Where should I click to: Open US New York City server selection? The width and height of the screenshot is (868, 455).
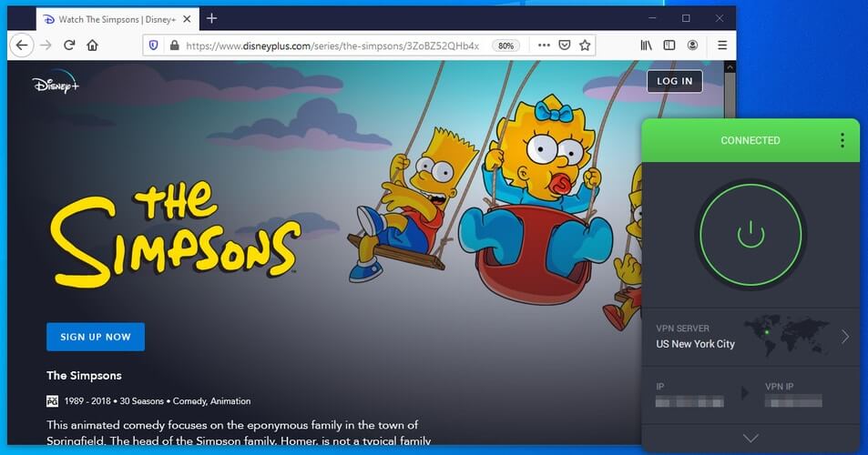751,337
